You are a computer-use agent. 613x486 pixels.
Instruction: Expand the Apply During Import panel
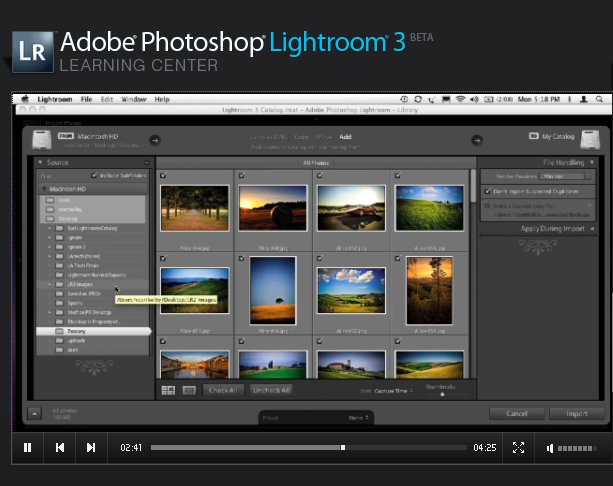tap(591, 229)
